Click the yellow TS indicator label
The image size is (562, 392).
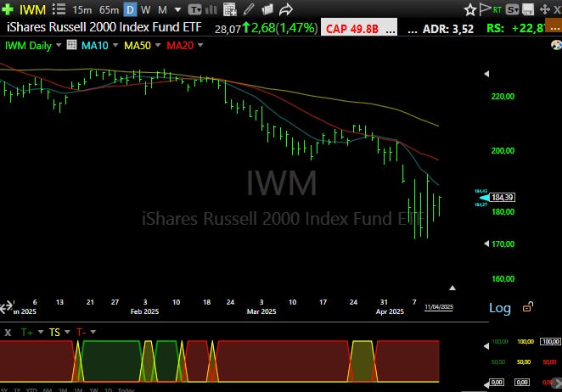click(x=54, y=333)
